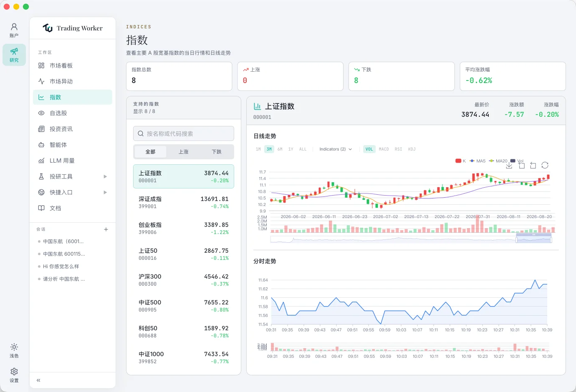576x392 pixels.
Task: Toggle MA20 series in chart legend
Action: 498,161
